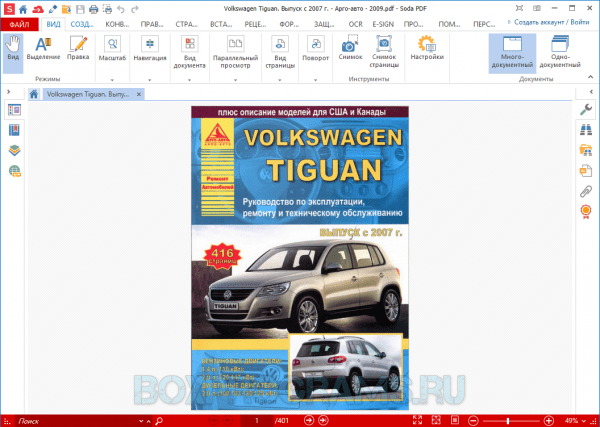Open the bookmarks sidebar panel

[x=14, y=130]
